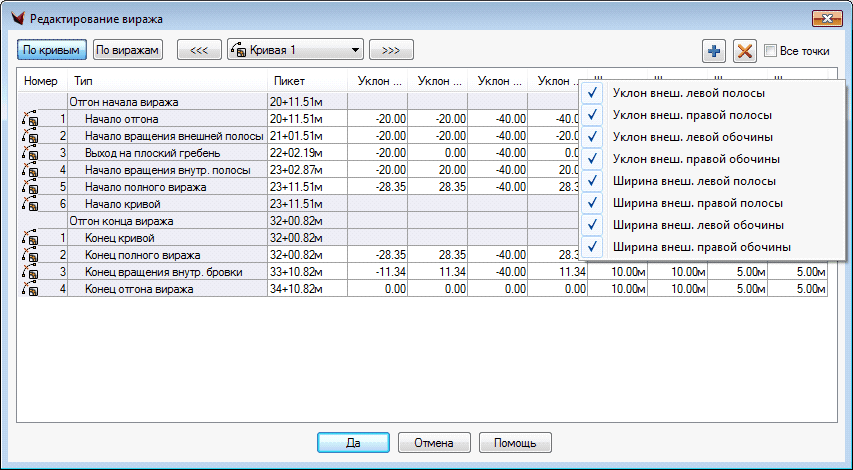
Task: Click row icon for Конец отгона виража
Action: click(29, 289)
